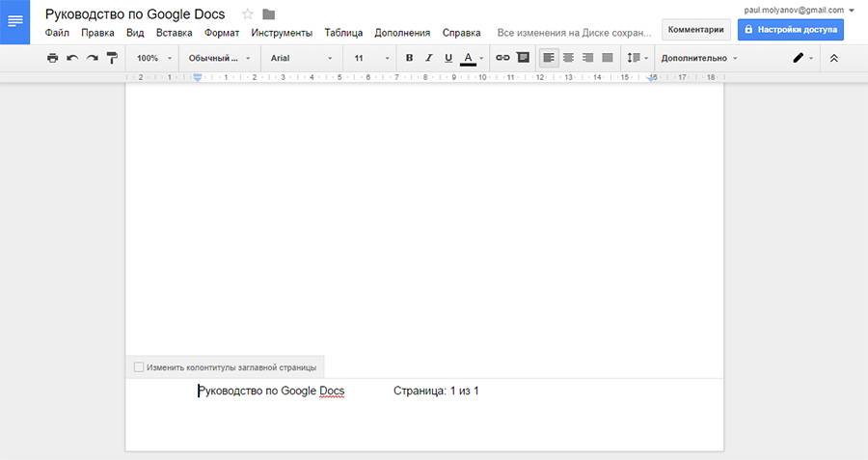This screenshot has height=460, width=868.
Task: Toggle italic formatting
Action: pos(429,58)
